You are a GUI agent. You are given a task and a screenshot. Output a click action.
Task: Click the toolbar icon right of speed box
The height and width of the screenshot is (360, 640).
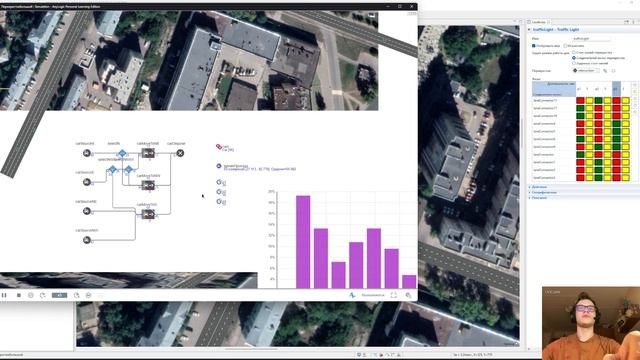click(x=76, y=295)
